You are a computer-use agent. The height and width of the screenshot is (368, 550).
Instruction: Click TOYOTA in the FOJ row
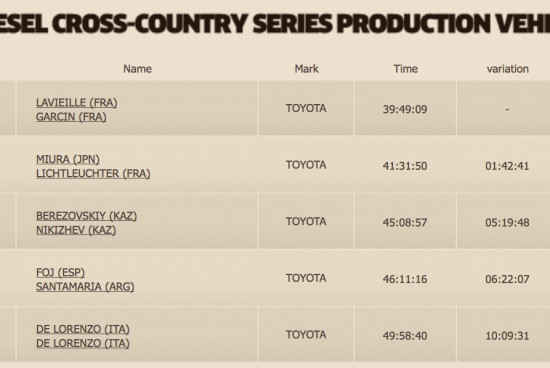pos(306,278)
